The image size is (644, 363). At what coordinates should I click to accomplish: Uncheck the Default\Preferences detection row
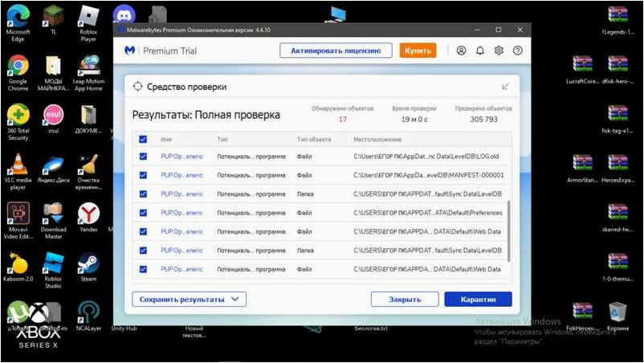click(x=143, y=213)
